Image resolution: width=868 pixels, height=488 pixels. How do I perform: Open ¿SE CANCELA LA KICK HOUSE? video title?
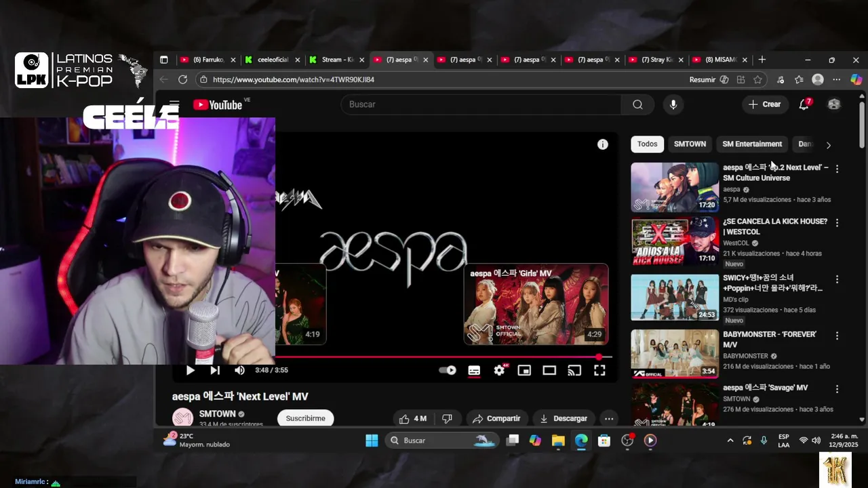pyautogui.click(x=775, y=226)
